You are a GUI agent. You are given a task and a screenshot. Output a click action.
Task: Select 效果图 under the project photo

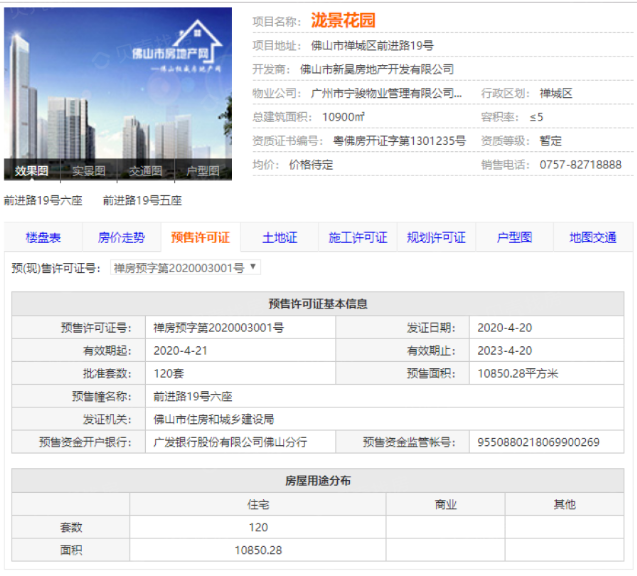(32, 171)
